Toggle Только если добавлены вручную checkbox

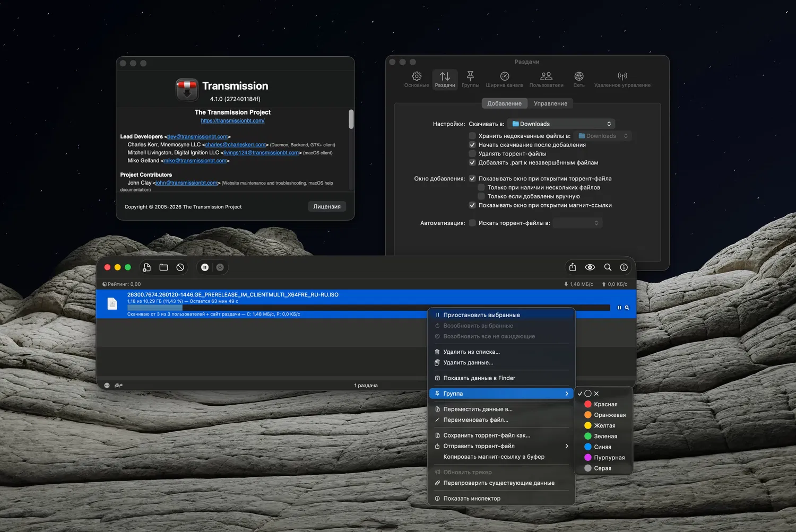pos(481,197)
